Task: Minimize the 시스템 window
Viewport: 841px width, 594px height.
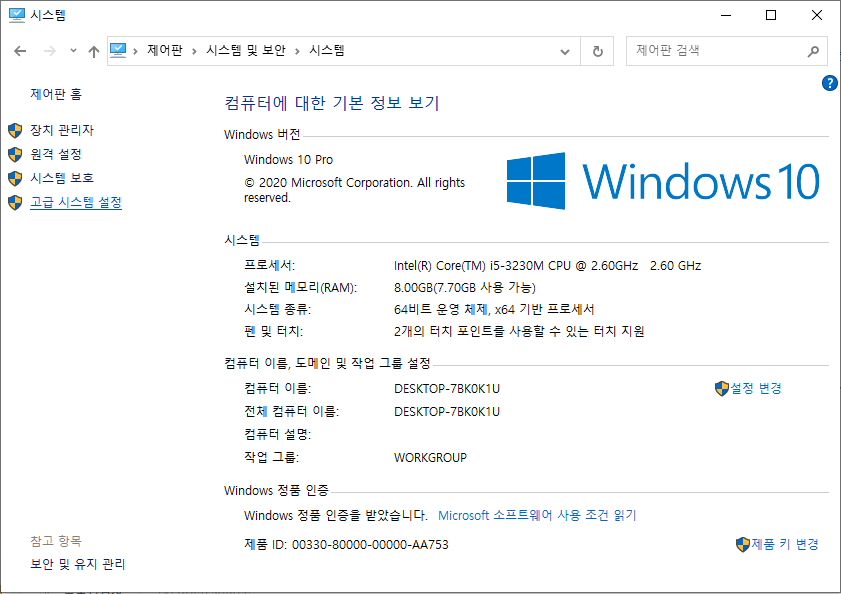Action: tap(726, 15)
